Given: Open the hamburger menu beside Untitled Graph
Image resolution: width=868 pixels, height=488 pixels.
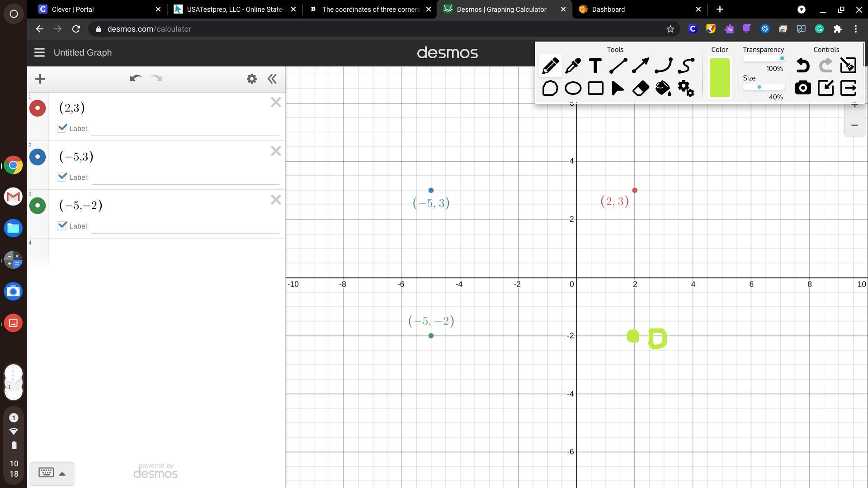Looking at the screenshot, I should click(39, 52).
